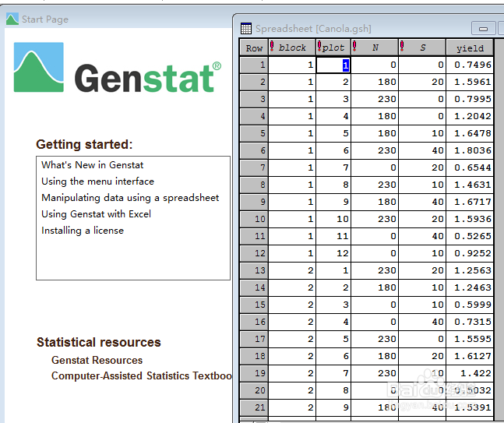Open Using the menu interface

[x=97, y=182]
